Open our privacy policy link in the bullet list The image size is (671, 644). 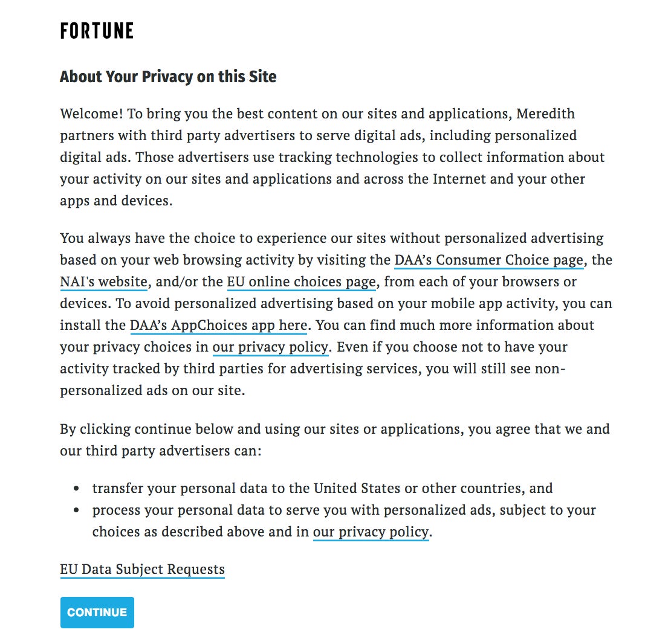371,532
